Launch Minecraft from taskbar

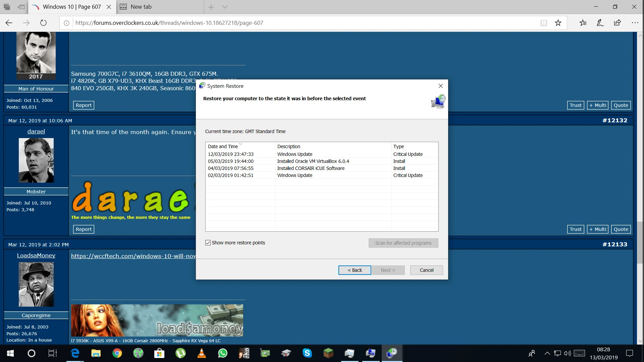pyautogui.click(x=328, y=353)
